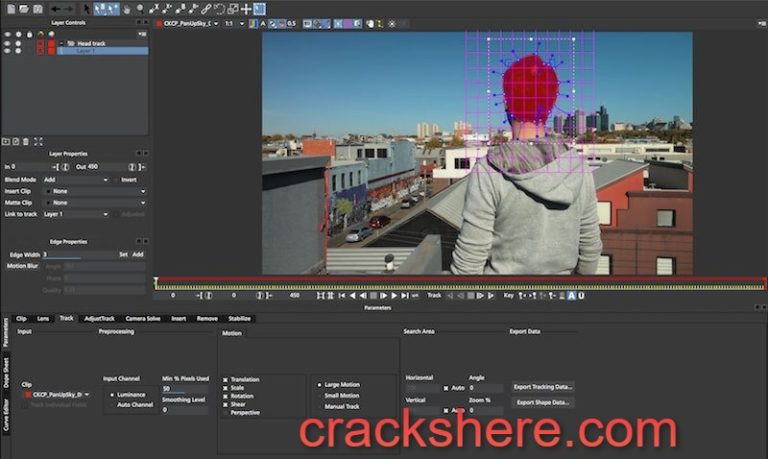Click the Undo arrow icon
The width and height of the screenshot is (768, 459).
pos(55,8)
